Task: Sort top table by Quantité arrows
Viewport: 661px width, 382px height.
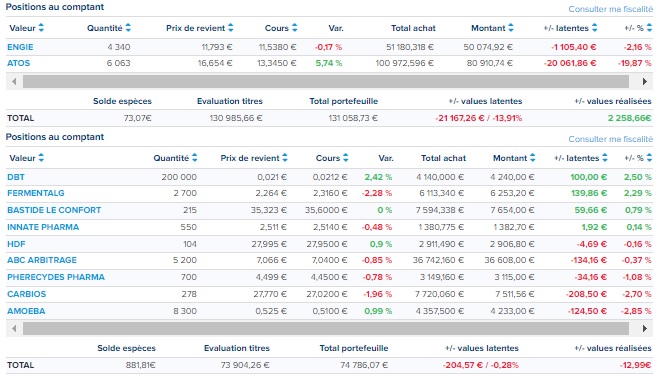Action: pyautogui.click(x=128, y=28)
